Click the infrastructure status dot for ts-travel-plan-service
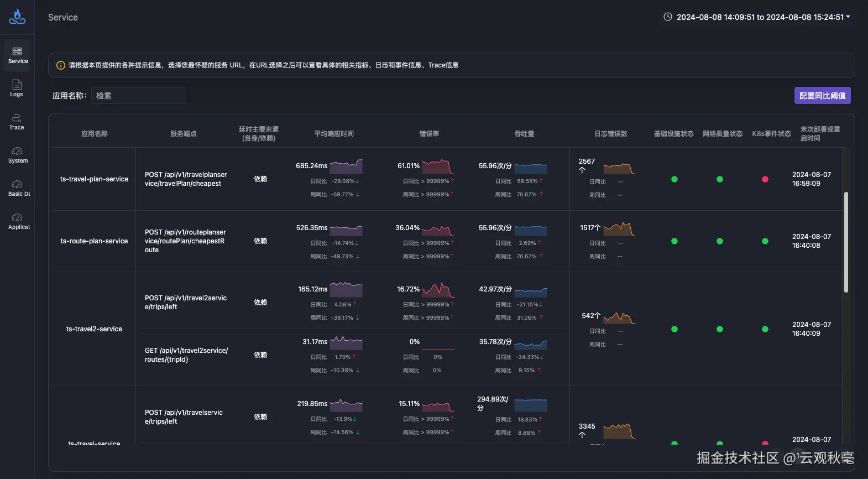 pyautogui.click(x=674, y=179)
